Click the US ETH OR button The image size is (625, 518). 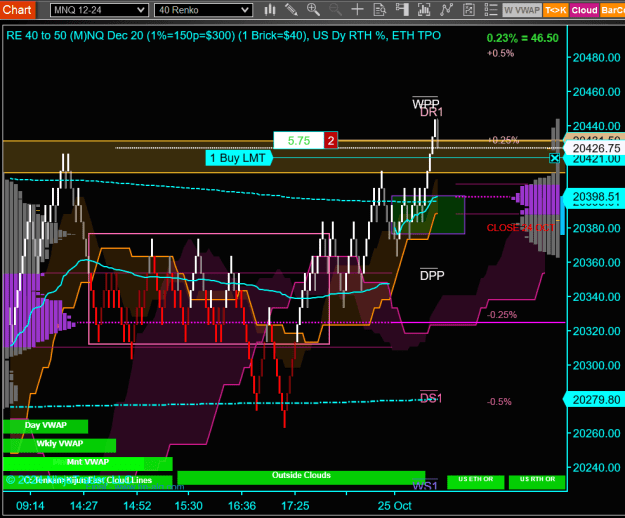point(476,481)
